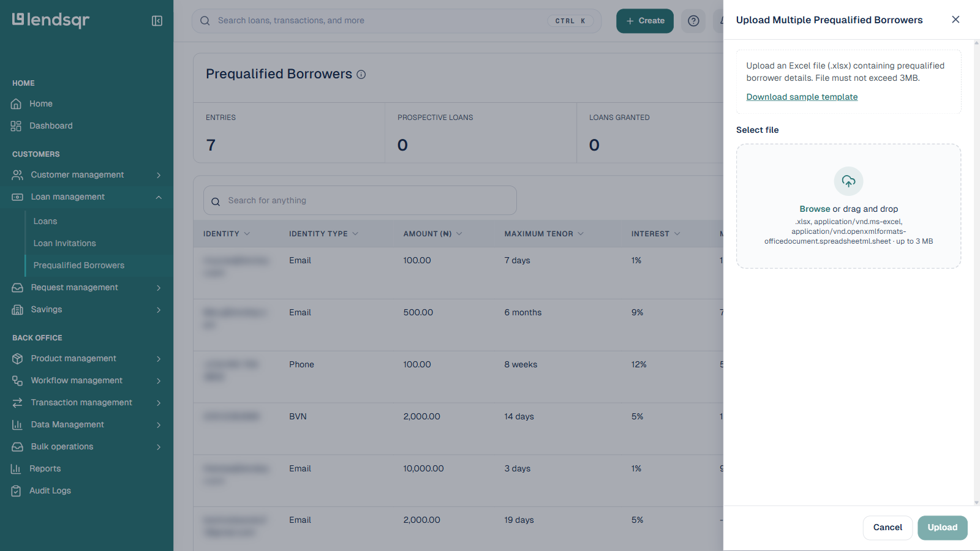Collapse Loan management chevron
The width and height of the screenshot is (980, 551).
coord(159,197)
